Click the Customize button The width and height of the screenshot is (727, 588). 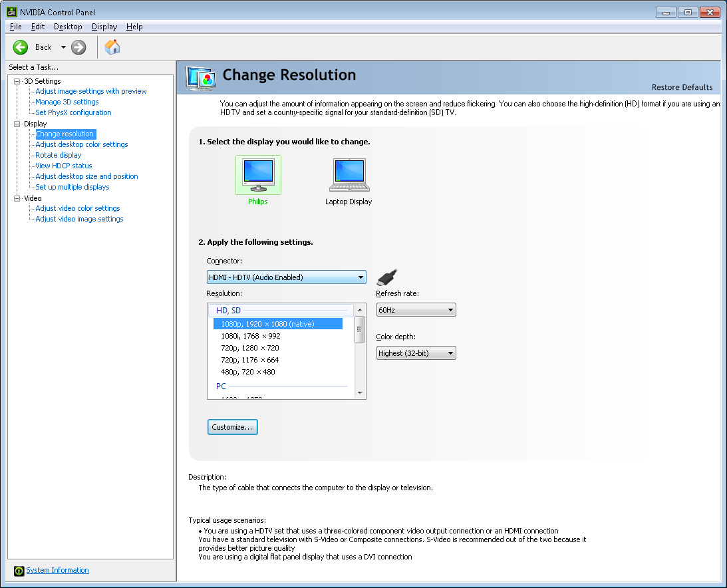point(232,427)
